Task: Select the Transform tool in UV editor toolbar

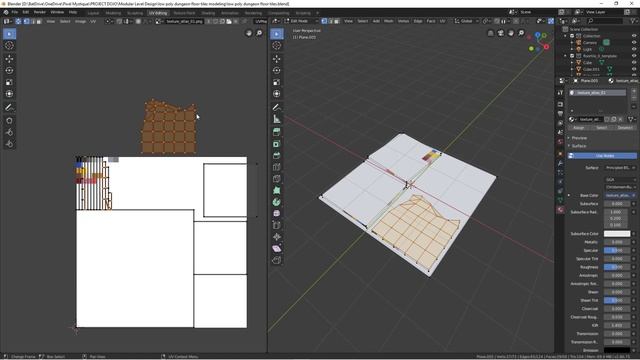Action: (x=9, y=94)
